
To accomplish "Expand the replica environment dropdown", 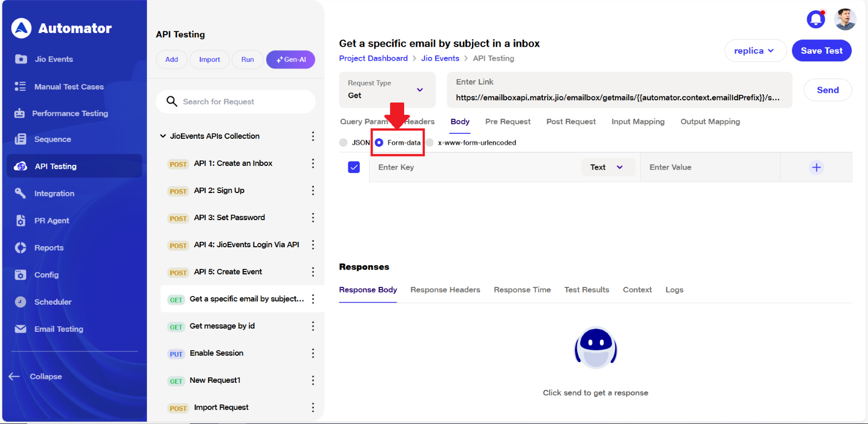I will pyautogui.click(x=755, y=51).
